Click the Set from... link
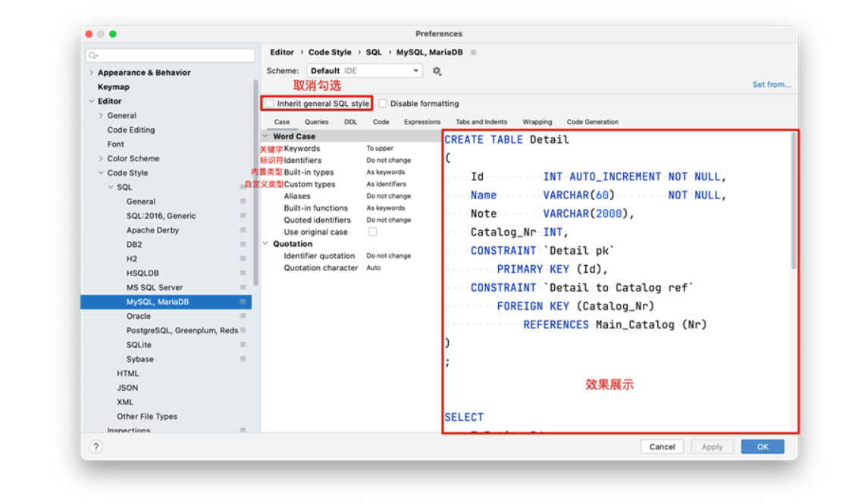 click(x=771, y=85)
